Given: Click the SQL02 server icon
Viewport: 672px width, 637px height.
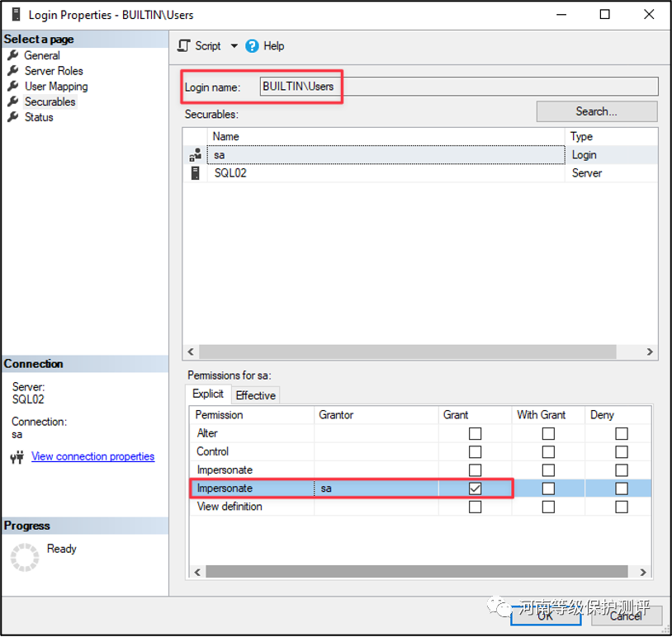Looking at the screenshot, I should tap(196, 173).
